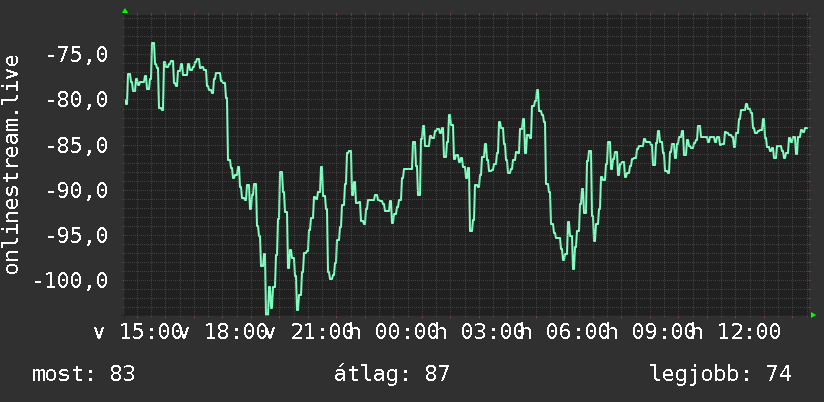Click the legjobb: 74 best value
Image resolution: width=824 pixels, height=402 pixels.
point(720,374)
